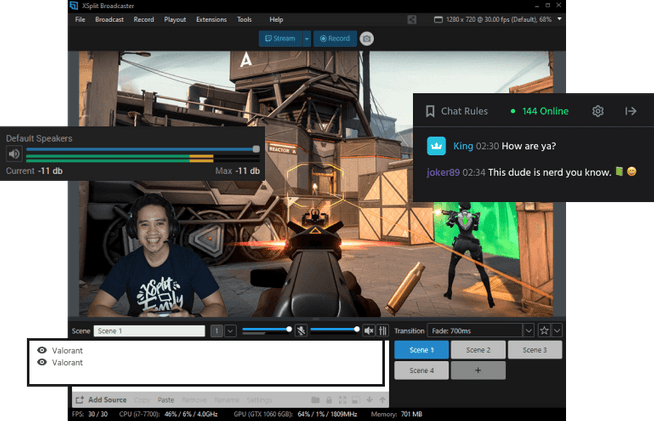The width and height of the screenshot is (654, 421).
Task: Click the share icon in menu bar
Action: (412, 20)
